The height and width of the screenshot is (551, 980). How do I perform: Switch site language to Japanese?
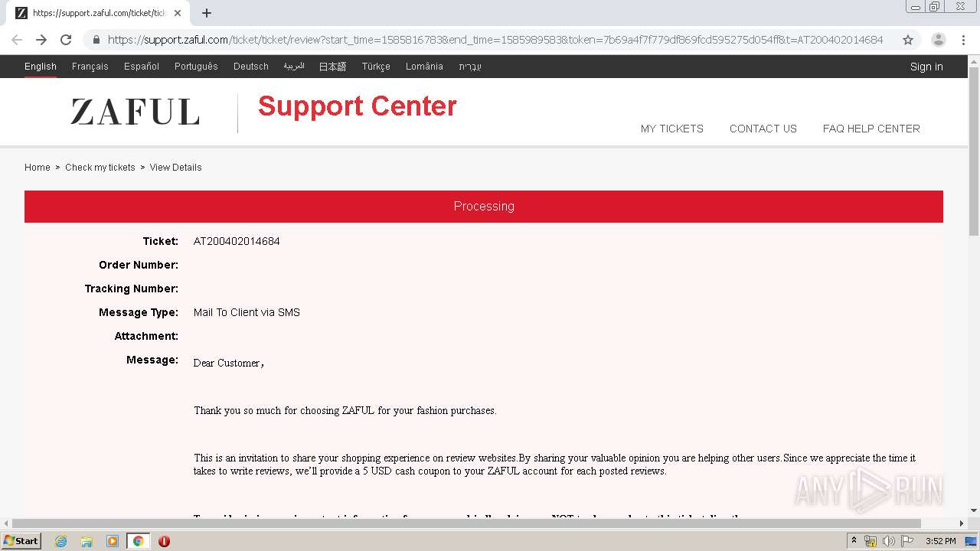point(332,67)
